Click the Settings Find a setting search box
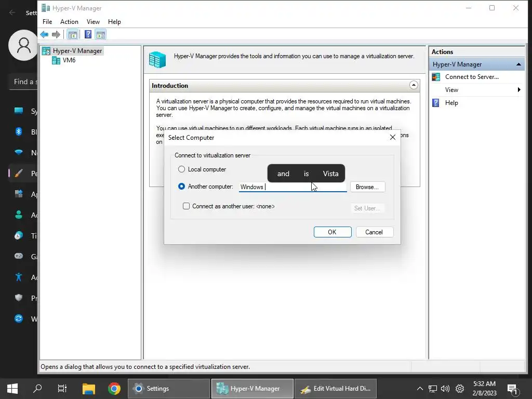Screen dimensions: 532x399 (x=23, y=82)
